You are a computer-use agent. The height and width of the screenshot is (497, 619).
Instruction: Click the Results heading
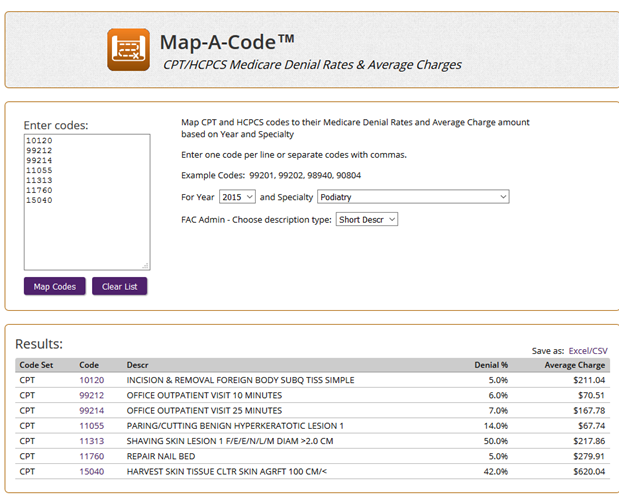pos(39,344)
